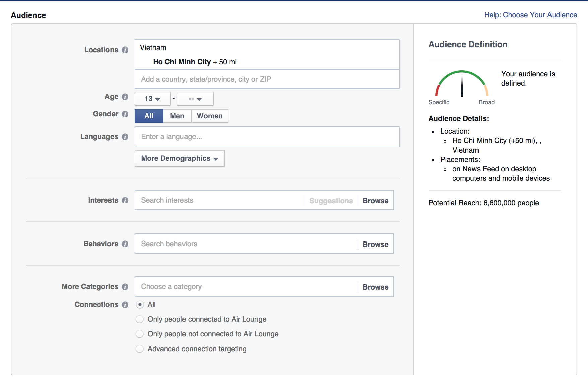588x388 pixels.
Task: Click the audience size gauge meter
Action: point(462,84)
